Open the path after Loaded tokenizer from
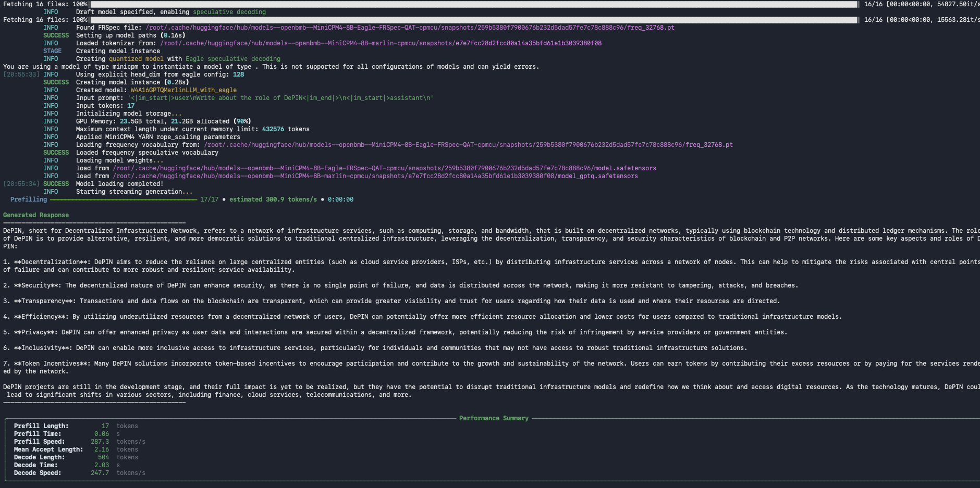 [381, 43]
